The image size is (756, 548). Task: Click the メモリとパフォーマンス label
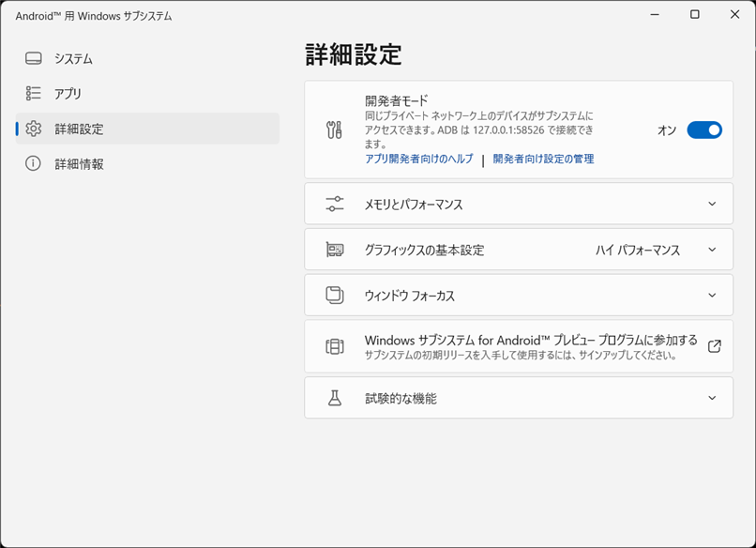point(414,204)
